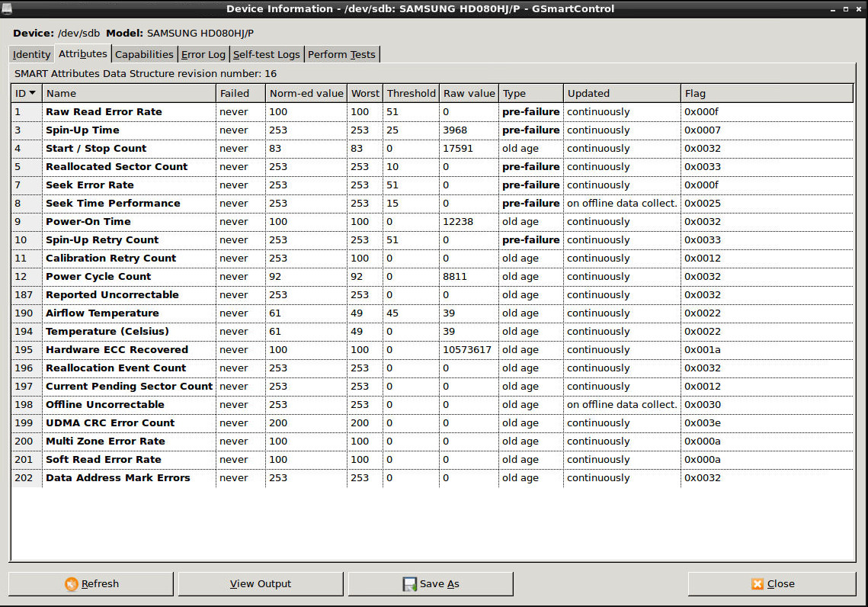The height and width of the screenshot is (607, 868).
Task: Sort by the Name column header
Action: point(130,93)
